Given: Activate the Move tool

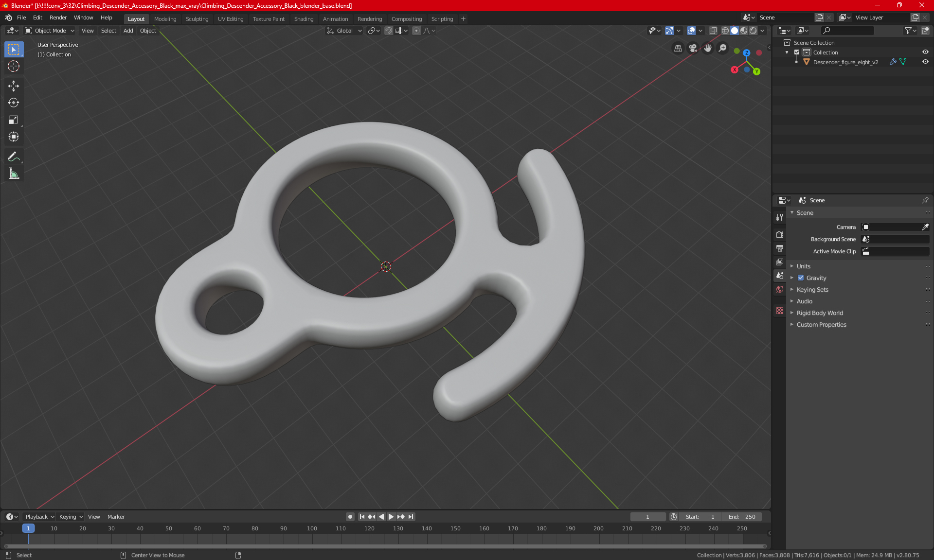Looking at the screenshot, I should pyautogui.click(x=14, y=86).
